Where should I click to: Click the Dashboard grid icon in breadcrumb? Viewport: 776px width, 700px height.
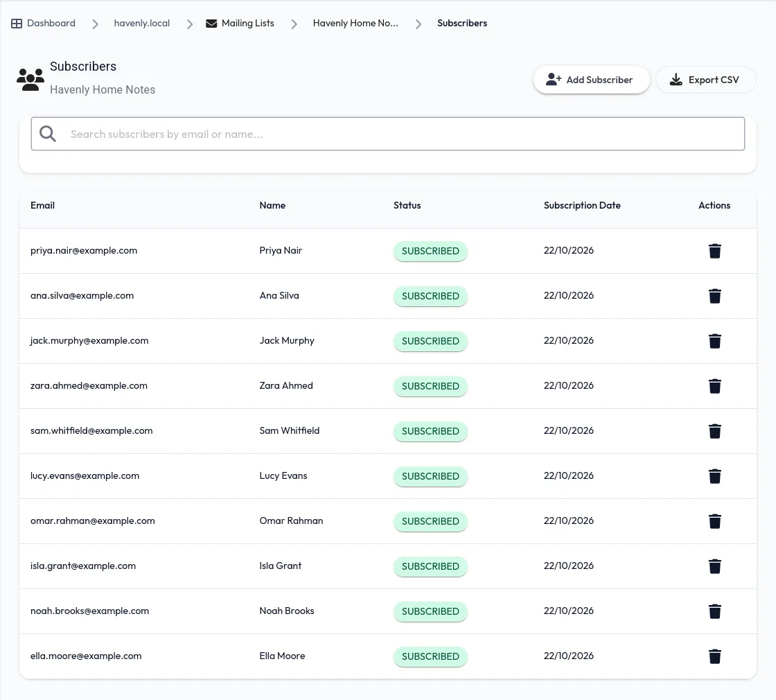click(x=17, y=24)
